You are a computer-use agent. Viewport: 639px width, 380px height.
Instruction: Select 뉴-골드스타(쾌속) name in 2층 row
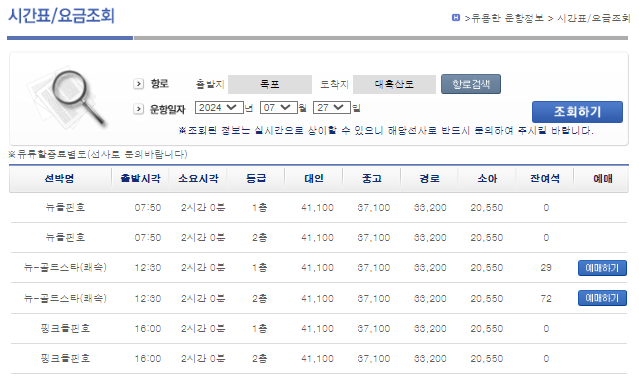(65, 298)
